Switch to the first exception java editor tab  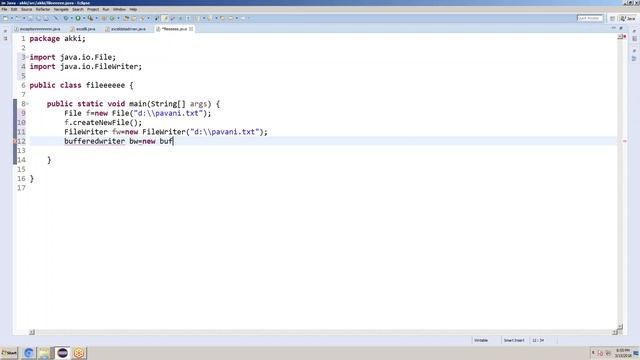point(37,29)
